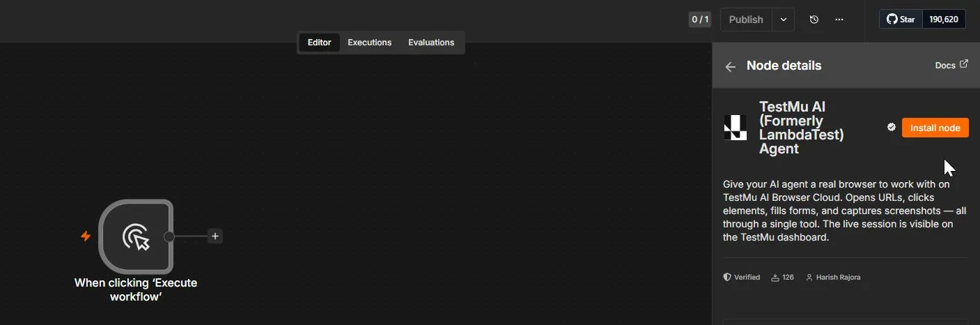Click the node output connector dot
The width and height of the screenshot is (980, 325).
pos(169,236)
